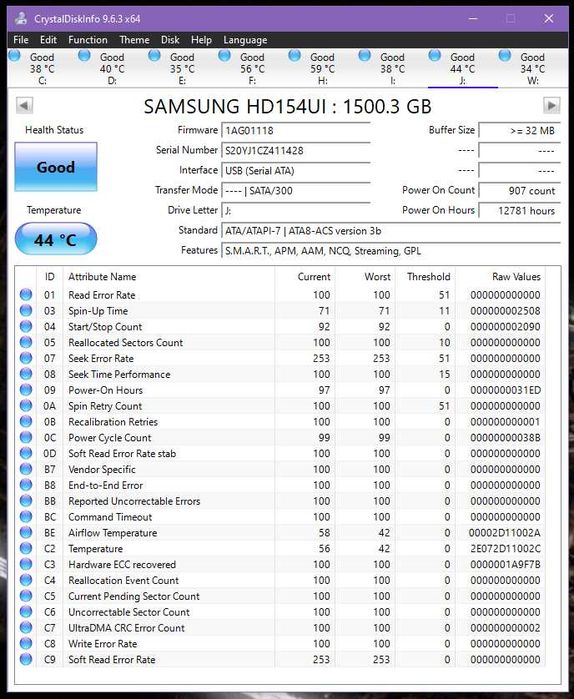Click the Buffer Size >= 32 MB field
574x699 pixels.
pyautogui.click(x=519, y=130)
